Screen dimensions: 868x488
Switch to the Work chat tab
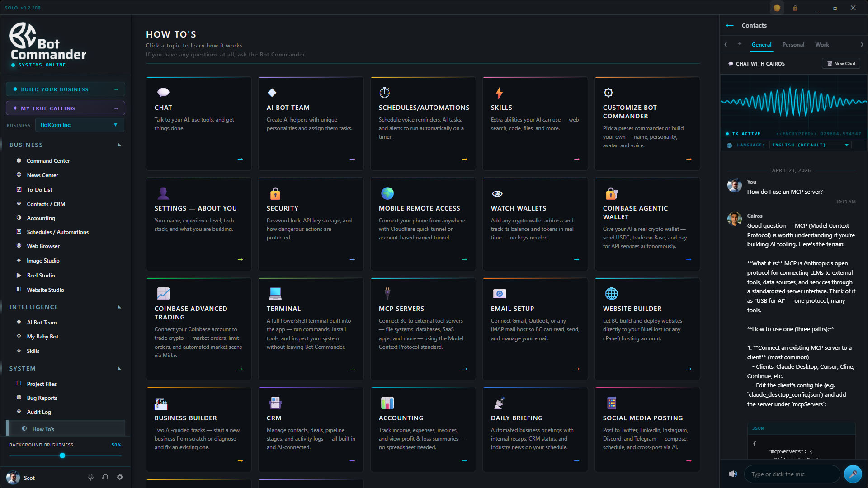pyautogui.click(x=822, y=45)
